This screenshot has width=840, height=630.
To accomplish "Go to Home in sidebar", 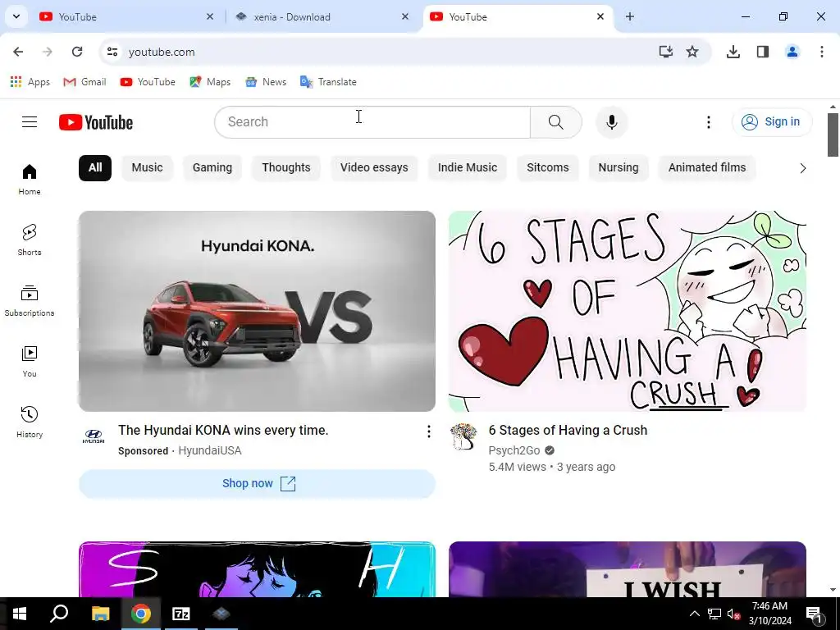I will 30,179.
